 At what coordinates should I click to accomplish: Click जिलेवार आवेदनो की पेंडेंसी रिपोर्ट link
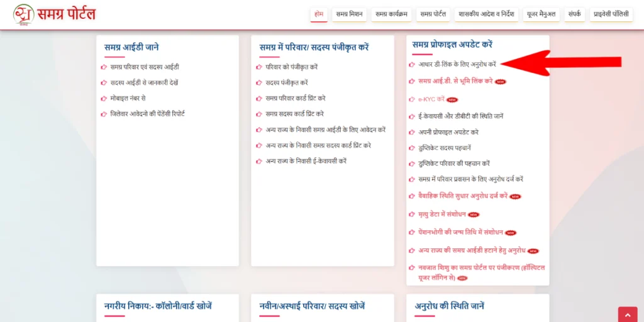tap(147, 114)
